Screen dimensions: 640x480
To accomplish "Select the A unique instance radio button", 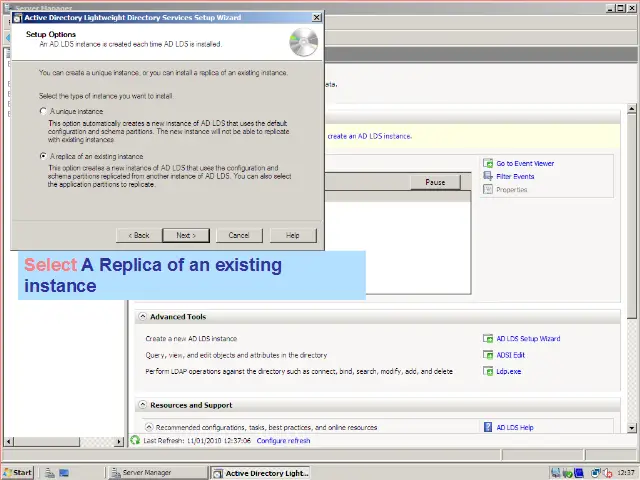I will point(43,111).
